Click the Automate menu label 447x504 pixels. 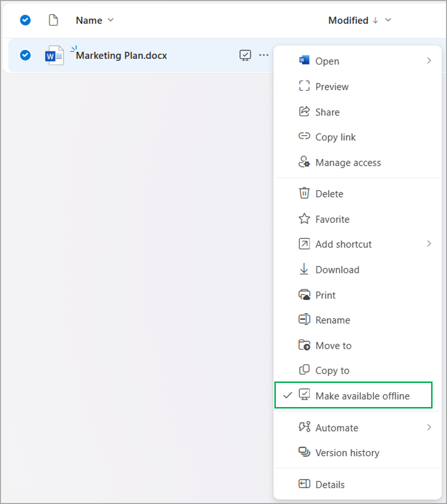click(337, 427)
